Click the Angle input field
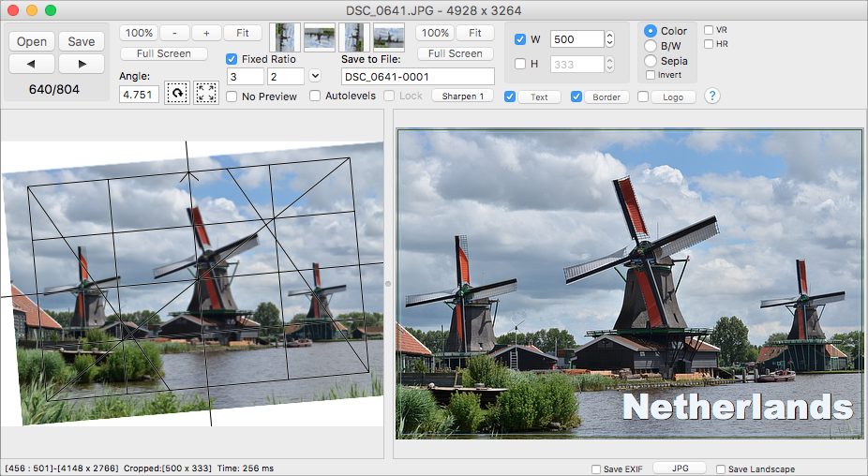 point(139,94)
